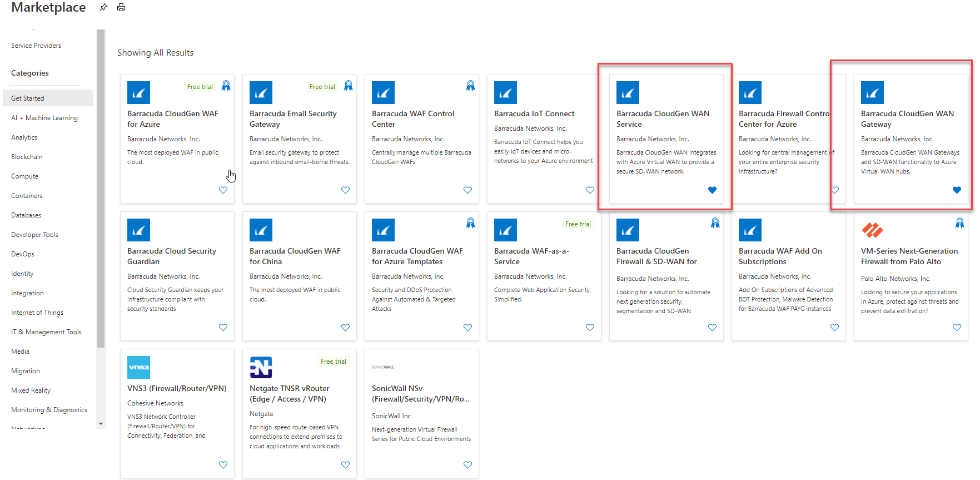The image size is (980, 480).
Task: Favorite Barracuda CloudGen Firewall & SD-WAN
Action: [712, 328]
